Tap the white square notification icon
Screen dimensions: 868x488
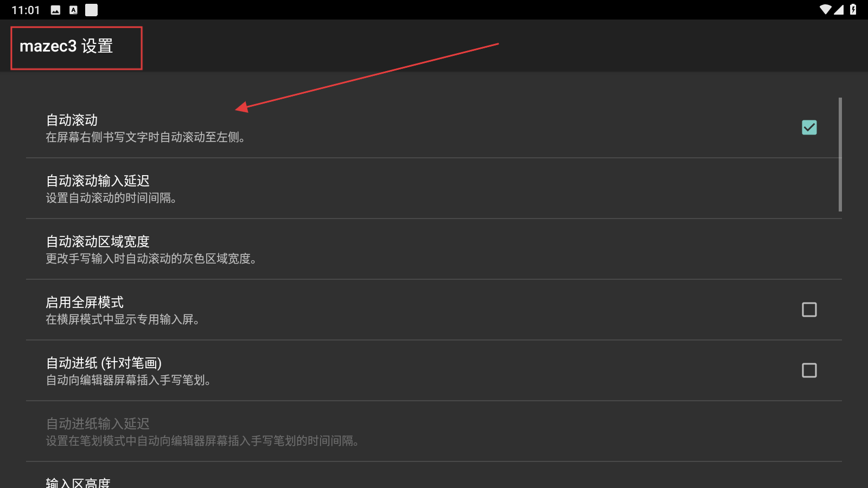[91, 10]
